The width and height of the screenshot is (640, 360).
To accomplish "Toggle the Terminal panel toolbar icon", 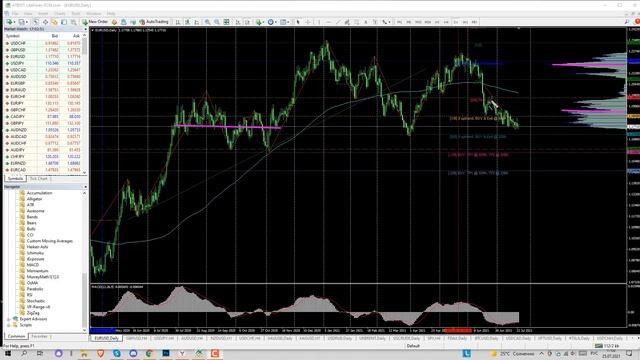I will [x=64, y=22].
